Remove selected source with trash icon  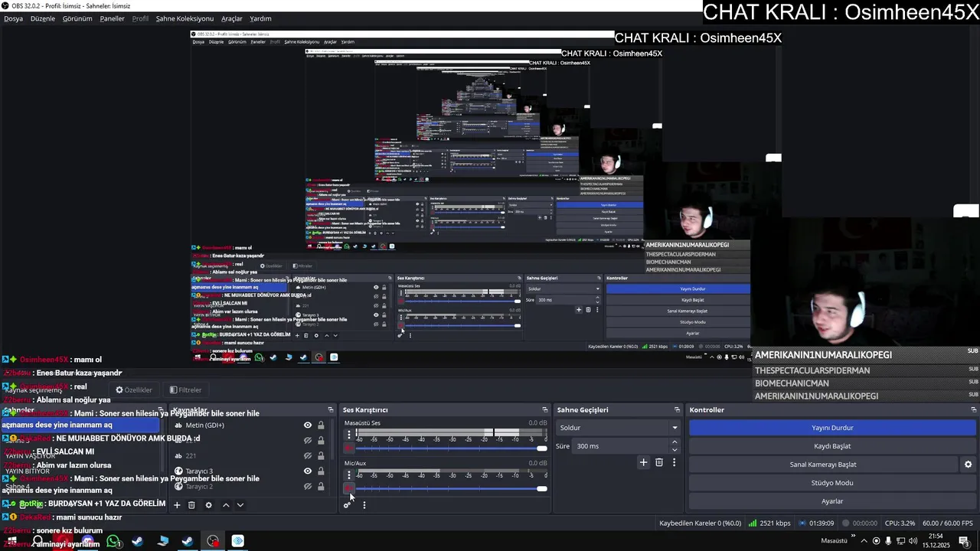[191, 505]
